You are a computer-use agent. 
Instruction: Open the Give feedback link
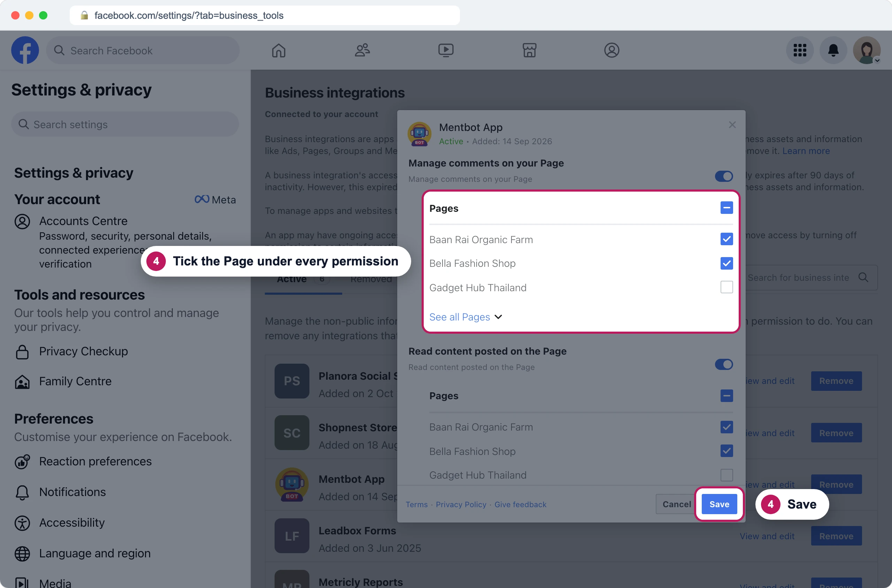tap(520, 505)
